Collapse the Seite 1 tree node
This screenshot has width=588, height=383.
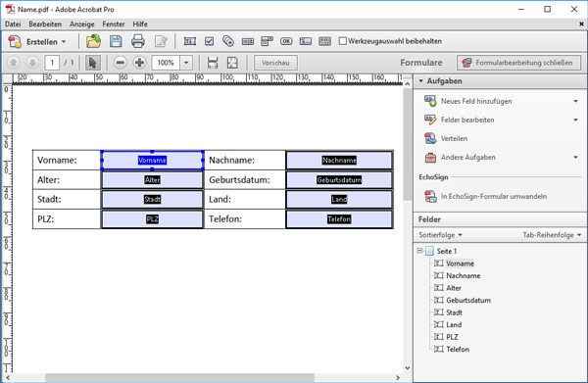pyautogui.click(x=420, y=251)
